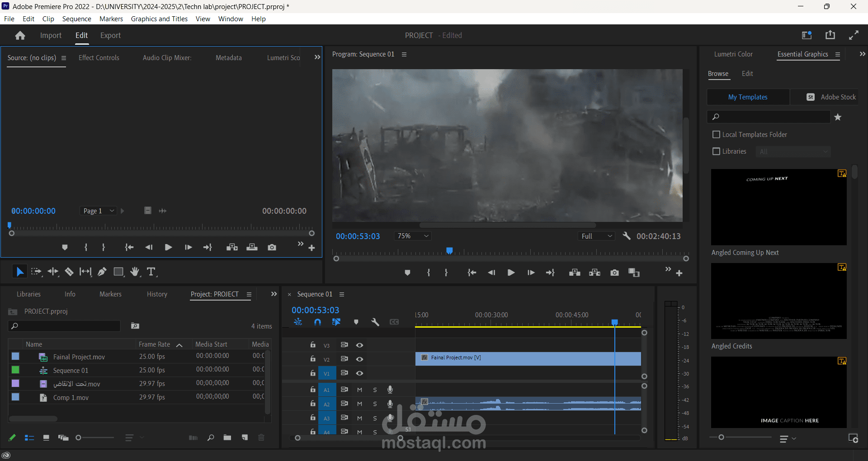Add marker in Sequence 01 timeline
Screen dimensions: 868x461
pyautogui.click(x=356, y=322)
